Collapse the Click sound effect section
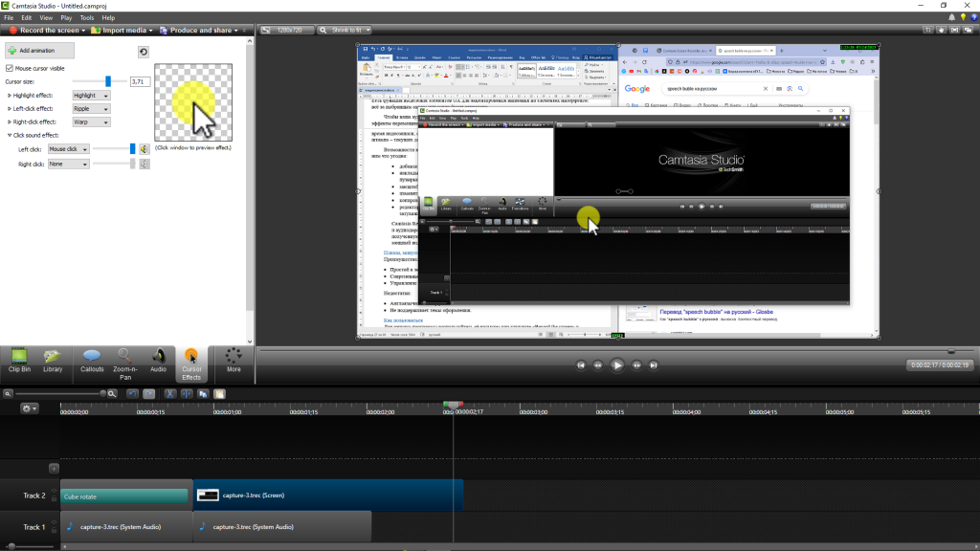Viewport: 980px width, 551px height. coord(10,135)
